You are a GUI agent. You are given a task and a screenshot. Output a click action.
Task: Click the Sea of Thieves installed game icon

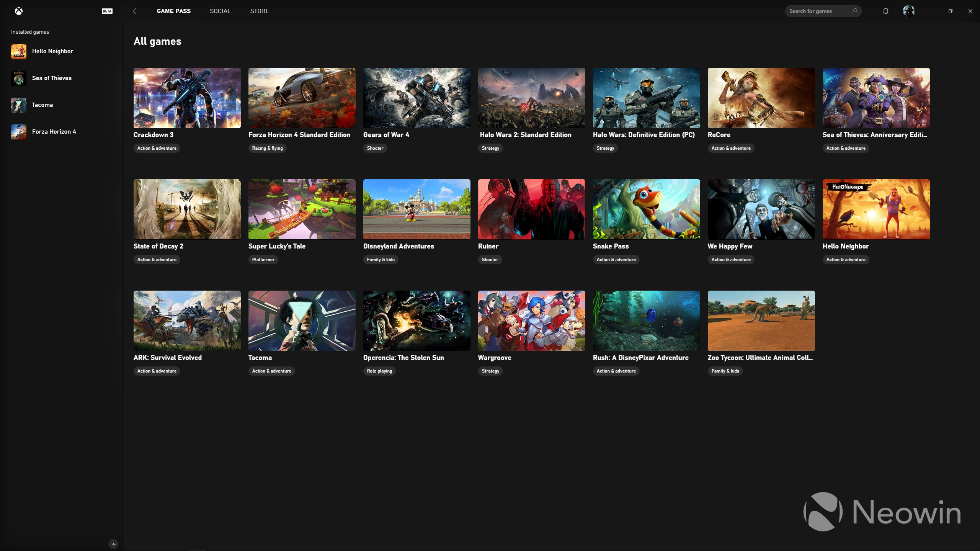[x=18, y=78]
